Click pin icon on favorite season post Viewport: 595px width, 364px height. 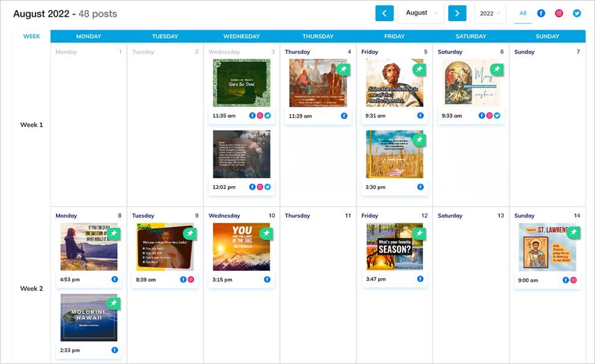[x=419, y=233]
